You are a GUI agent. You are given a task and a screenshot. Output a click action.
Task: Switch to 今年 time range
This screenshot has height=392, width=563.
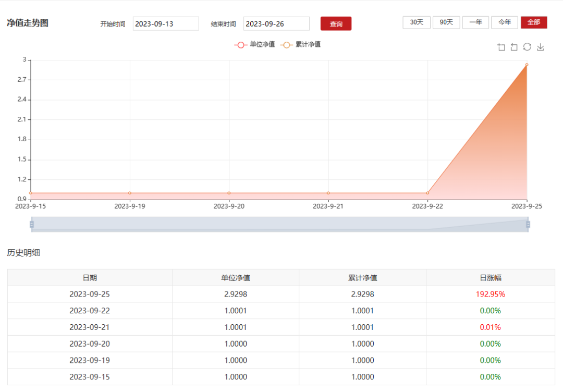click(505, 22)
